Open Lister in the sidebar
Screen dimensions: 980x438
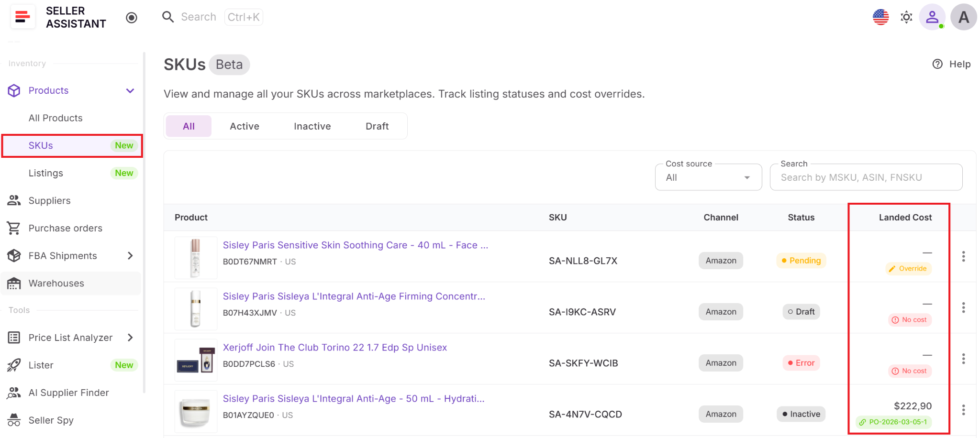pyautogui.click(x=72, y=365)
